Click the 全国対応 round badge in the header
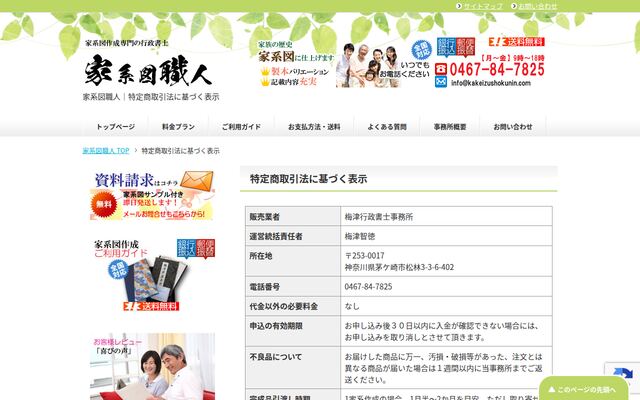The width and height of the screenshot is (640, 400). 422,50
